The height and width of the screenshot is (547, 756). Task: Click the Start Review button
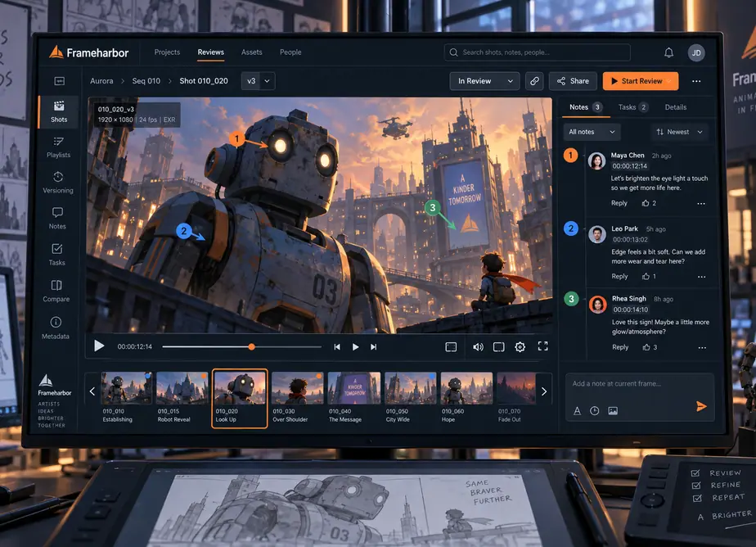tap(641, 81)
